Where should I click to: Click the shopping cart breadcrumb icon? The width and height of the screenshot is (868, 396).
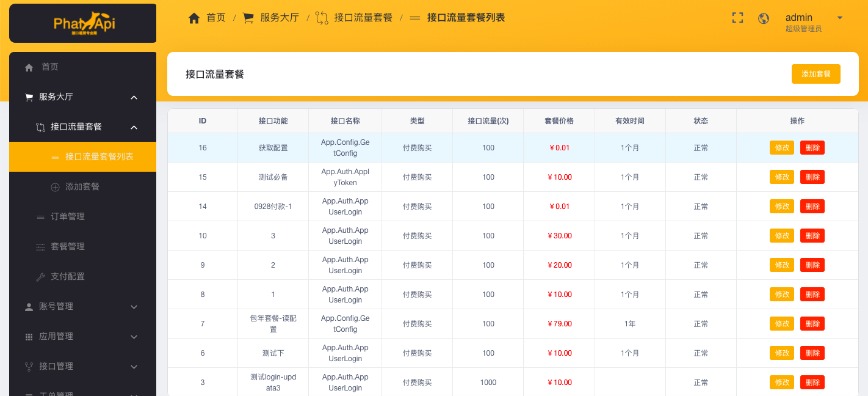click(x=248, y=18)
